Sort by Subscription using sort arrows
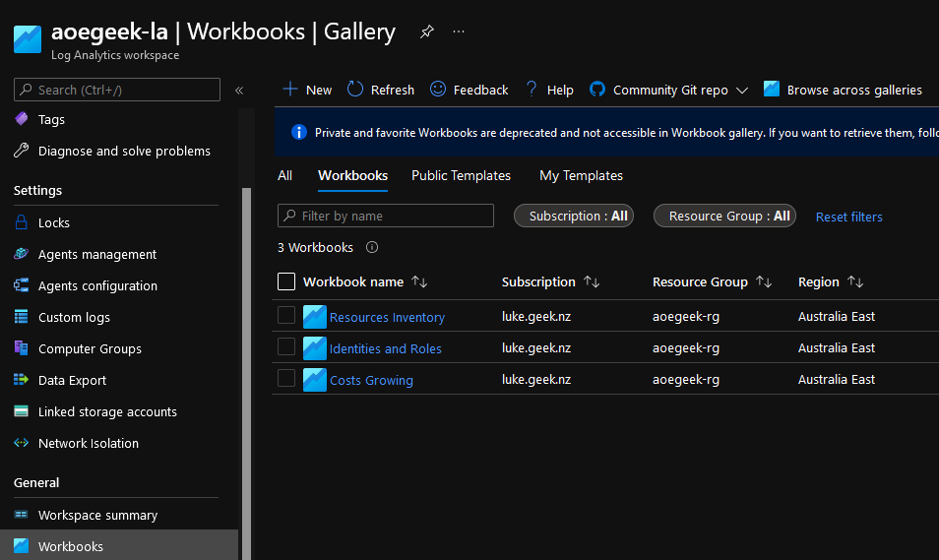Image resolution: width=939 pixels, height=560 pixels. [592, 281]
